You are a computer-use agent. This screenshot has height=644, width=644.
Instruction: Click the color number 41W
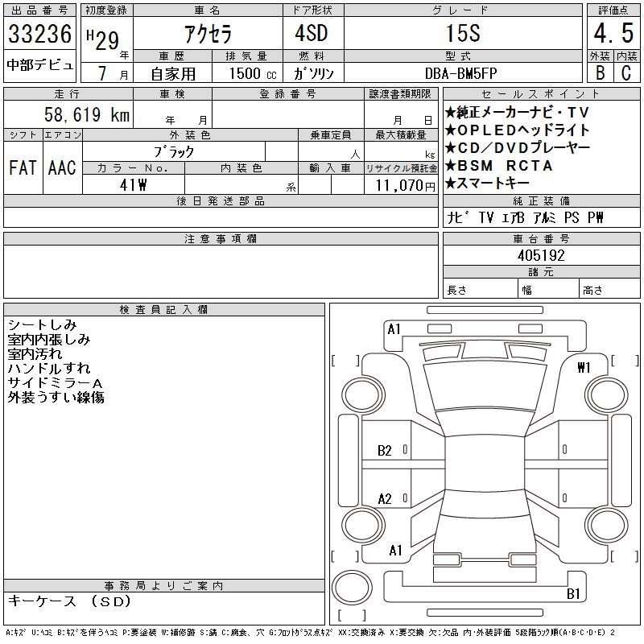tap(133, 185)
